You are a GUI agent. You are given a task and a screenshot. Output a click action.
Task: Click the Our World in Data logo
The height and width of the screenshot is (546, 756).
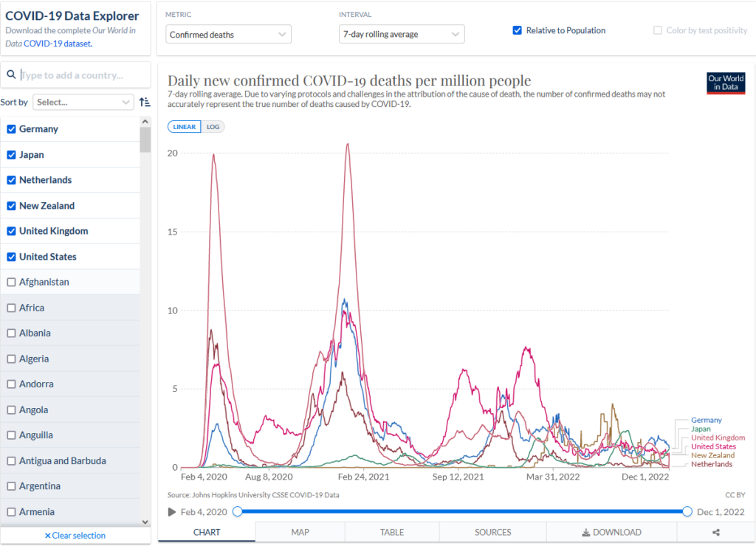tap(725, 83)
